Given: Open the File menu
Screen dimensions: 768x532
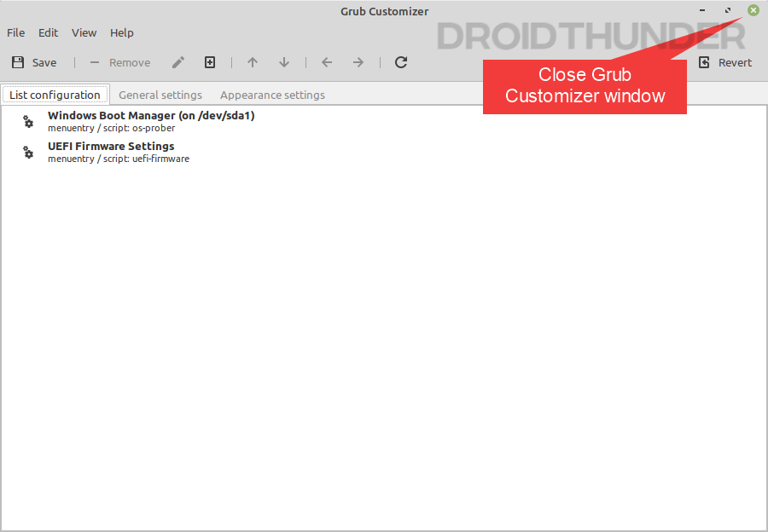Looking at the screenshot, I should tap(15, 32).
